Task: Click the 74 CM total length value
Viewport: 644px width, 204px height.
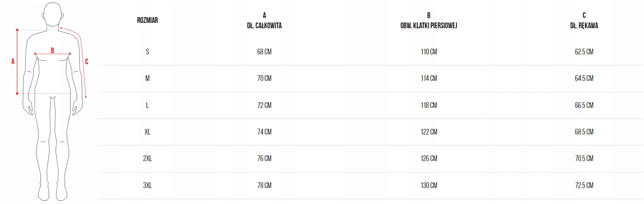Action: coord(264,132)
